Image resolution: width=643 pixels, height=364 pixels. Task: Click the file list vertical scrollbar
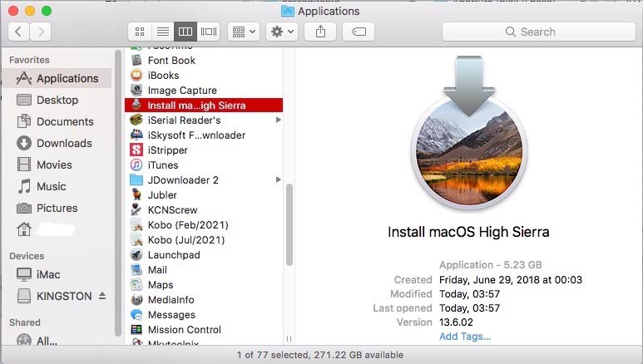click(x=289, y=224)
